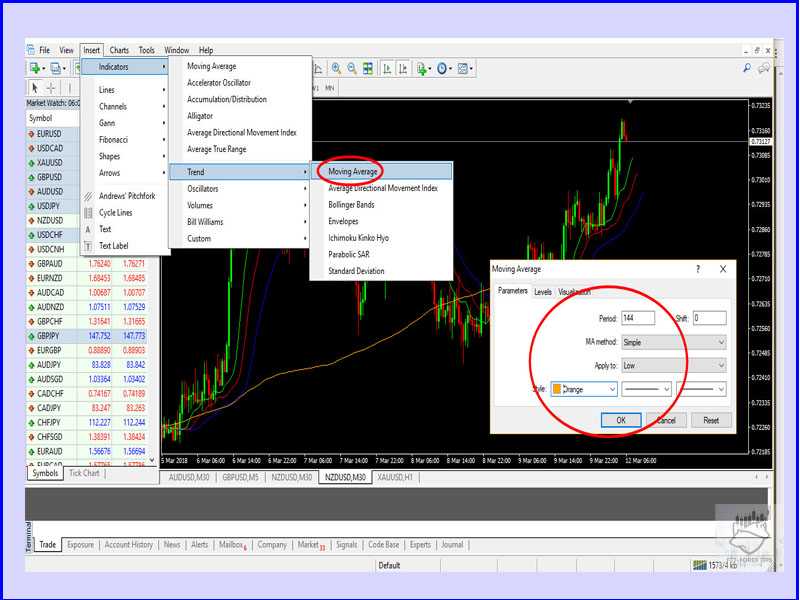Click the MetaTrader application icon beside File
Viewport: 800px width, 600px height.
(x=31, y=50)
